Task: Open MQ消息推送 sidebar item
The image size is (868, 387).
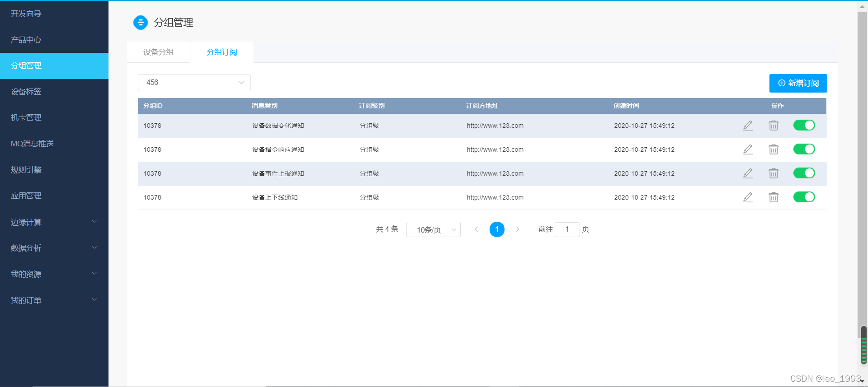Action: pos(54,144)
